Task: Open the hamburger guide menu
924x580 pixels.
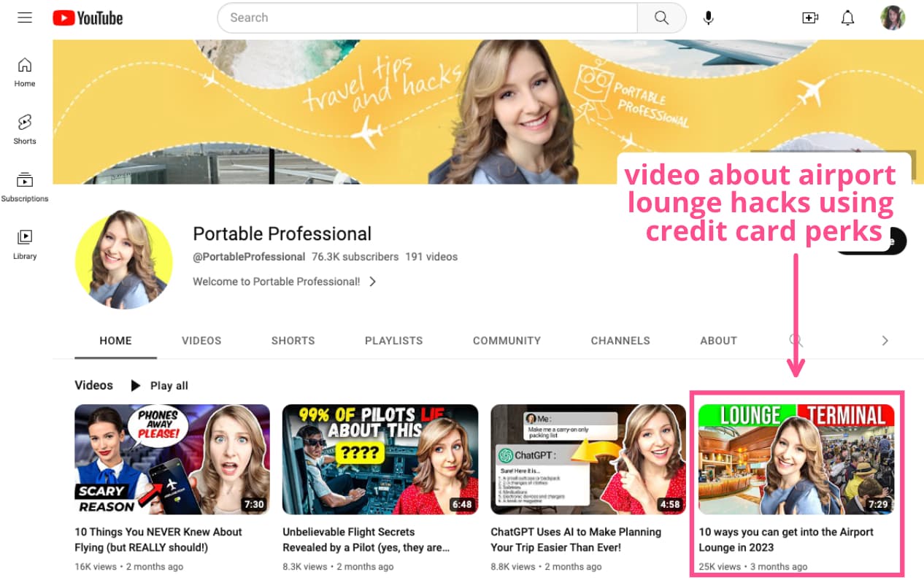Action: tap(25, 18)
